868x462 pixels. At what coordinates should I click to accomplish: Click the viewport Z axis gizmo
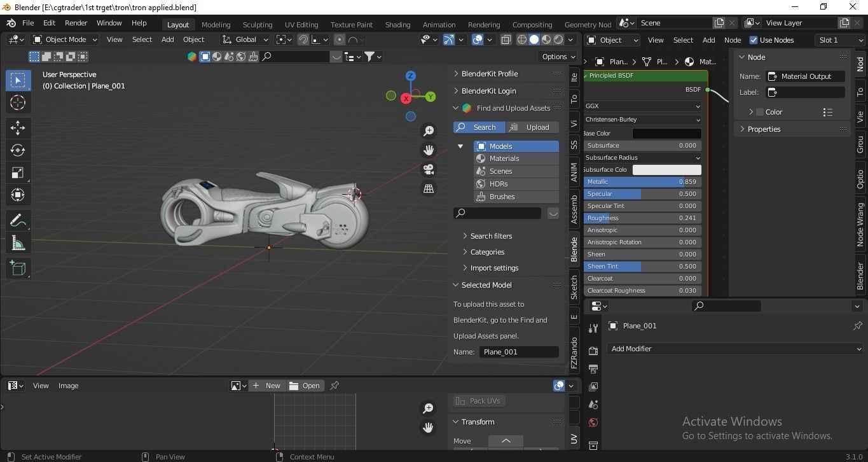point(411,76)
